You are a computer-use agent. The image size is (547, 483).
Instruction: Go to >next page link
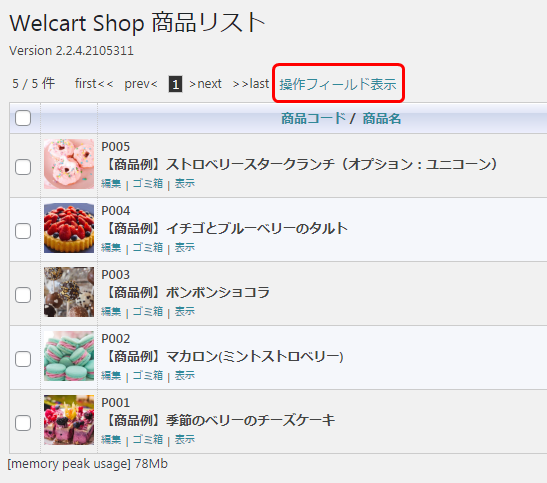tap(205, 84)
